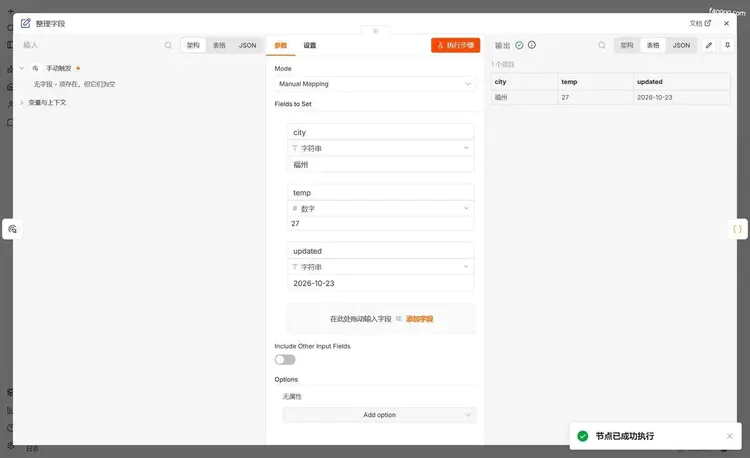This screenshot has height=458, width=750.
Task: Click the updated column header in the output table
Action: pos(682,82)
